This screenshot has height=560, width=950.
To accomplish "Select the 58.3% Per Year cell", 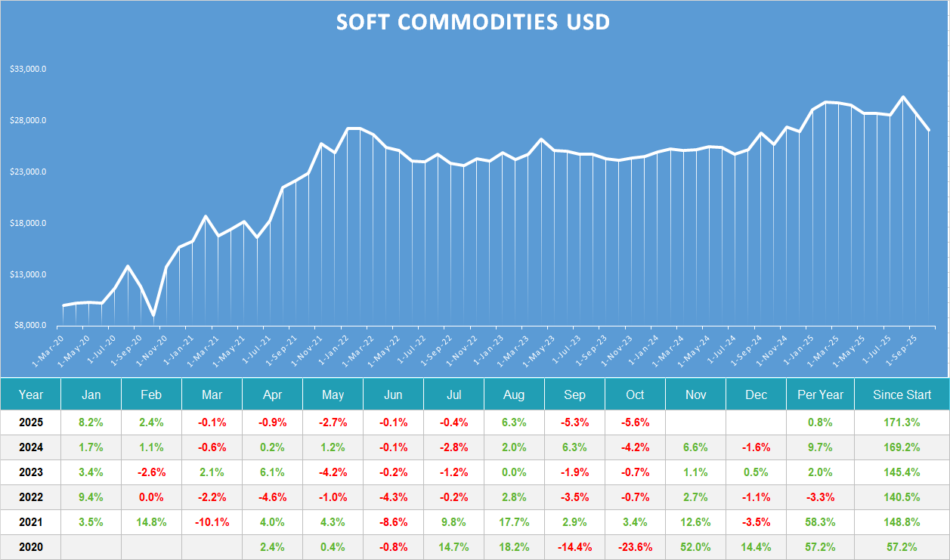I will (820, 521).
